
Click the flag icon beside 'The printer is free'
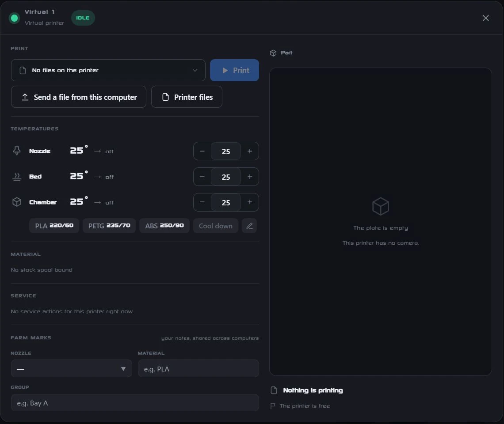point(273,406)
